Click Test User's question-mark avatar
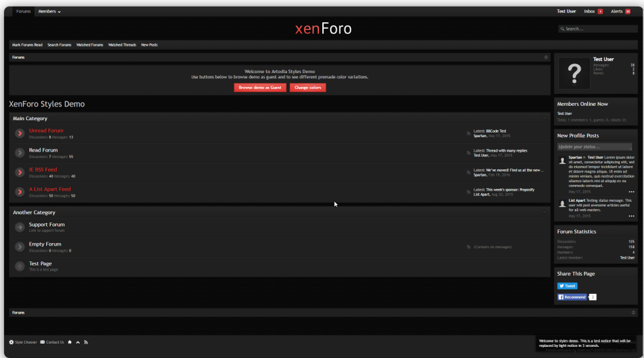The width and height of the screenshot is (644, 358). (x=574, y=74)
